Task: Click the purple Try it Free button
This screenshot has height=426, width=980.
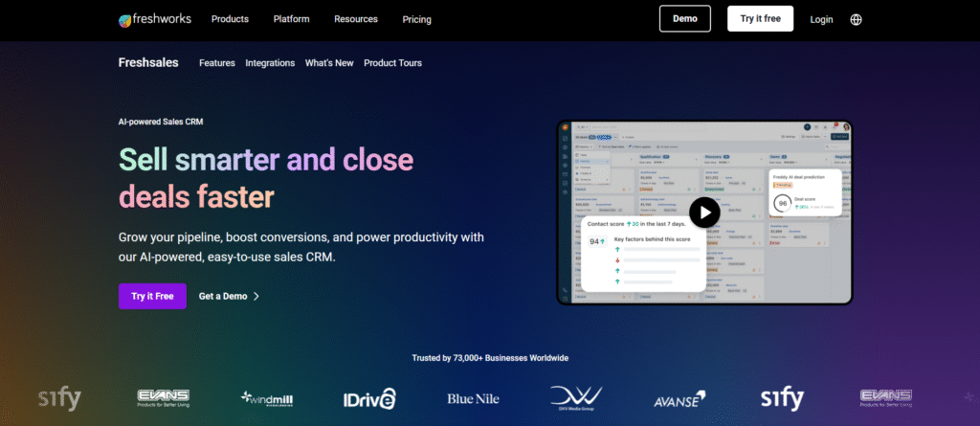Action: (x=152, y=296)
